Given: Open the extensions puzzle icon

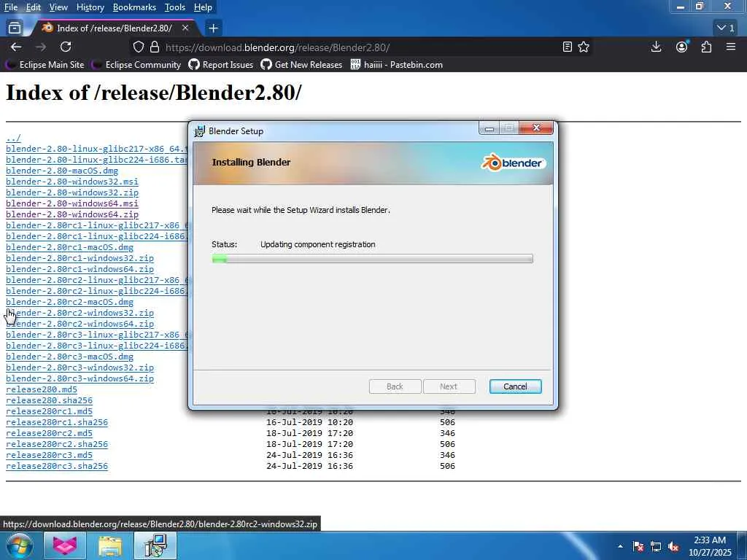Looking at the screenshot, I should 706,47.
